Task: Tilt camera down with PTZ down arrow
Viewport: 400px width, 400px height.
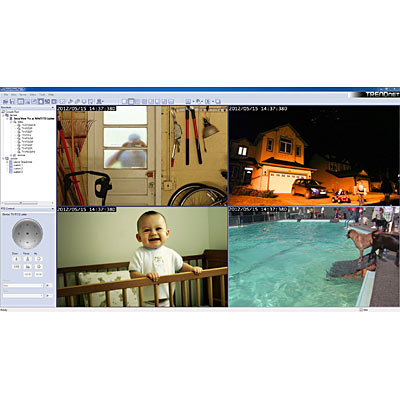Action: (27, 243)
